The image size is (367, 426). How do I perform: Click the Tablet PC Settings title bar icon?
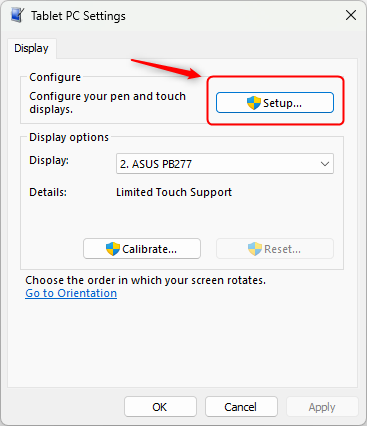(x=17, y=15)
